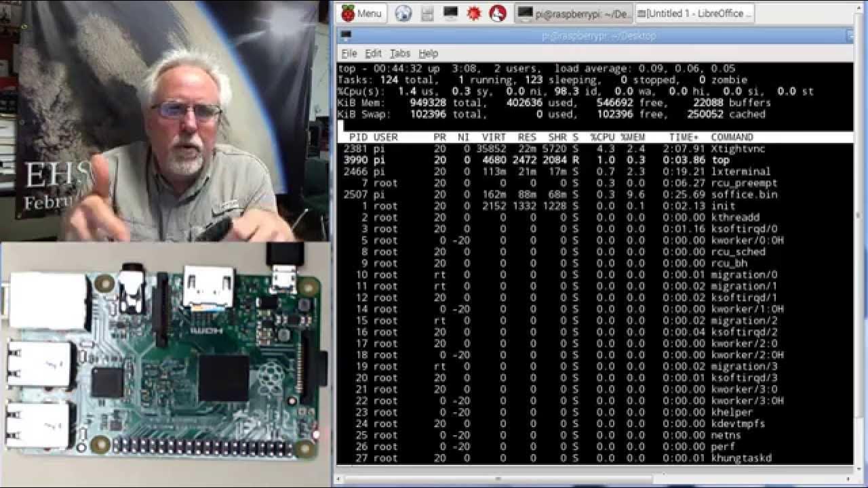Select the khelper process name
The height and width of the screenshot is (488, 868).
[732, 412]
